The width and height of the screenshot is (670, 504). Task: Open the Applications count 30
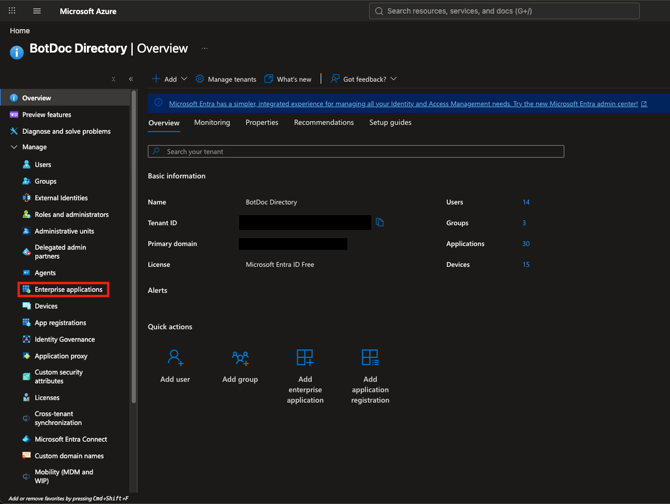(x=526, y=244)
